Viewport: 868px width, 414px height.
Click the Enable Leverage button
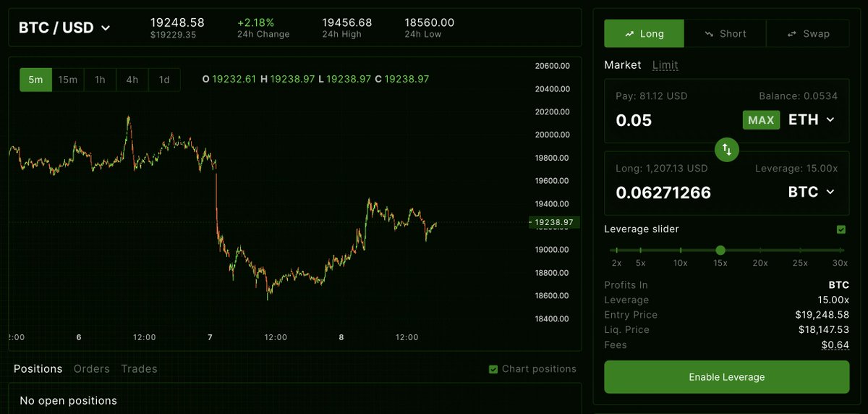click(x=727, y=377)
